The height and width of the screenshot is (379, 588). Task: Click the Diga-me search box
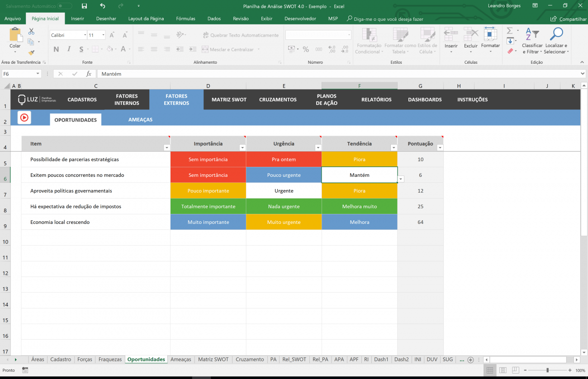[x=385, y=19]
